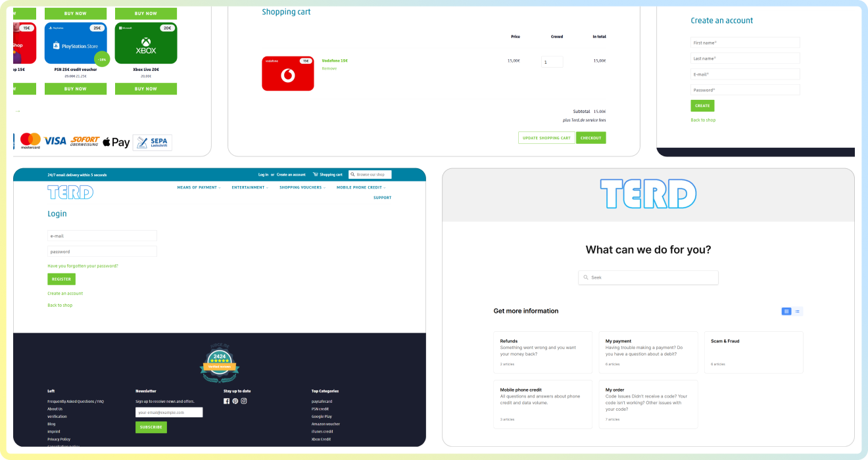The width and height of the screenshot is (868, 460).
Task: Click Create an account link below Register
Action: pyautogui.click(x=65, y=294)
